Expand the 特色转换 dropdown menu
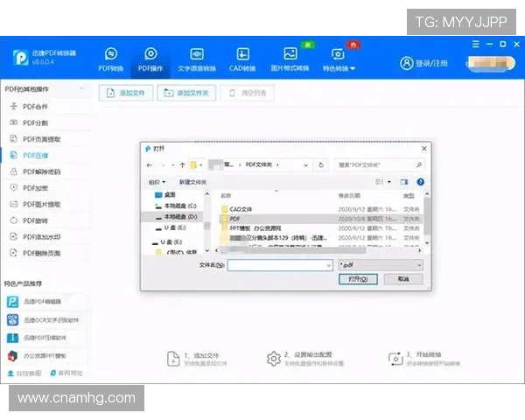Screen dimensions: 525x420 click(339, 59)
